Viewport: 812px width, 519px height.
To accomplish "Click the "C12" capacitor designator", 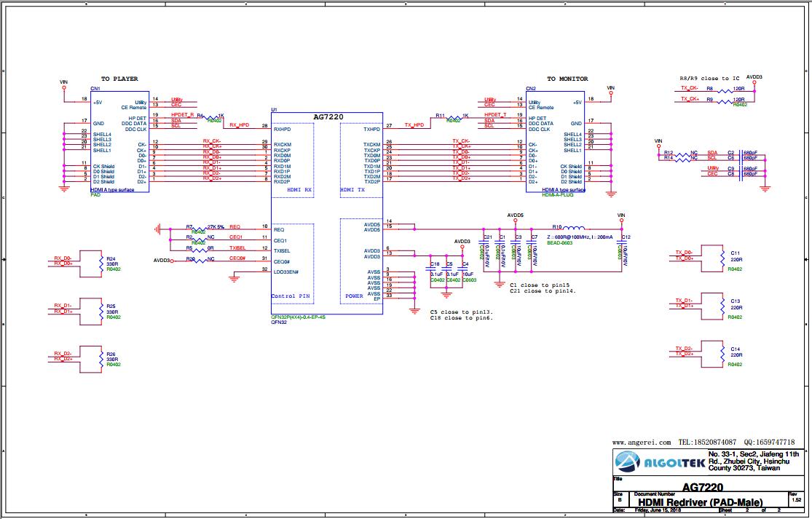I will 626,237.
